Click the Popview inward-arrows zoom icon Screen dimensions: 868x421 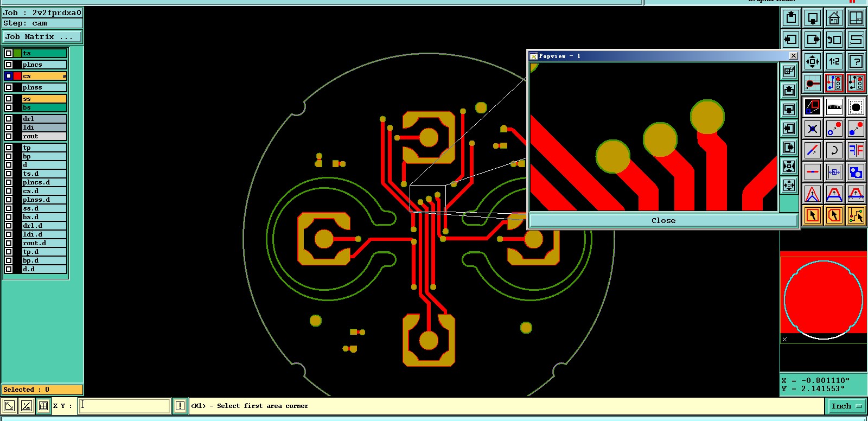[x=789, y=166]
